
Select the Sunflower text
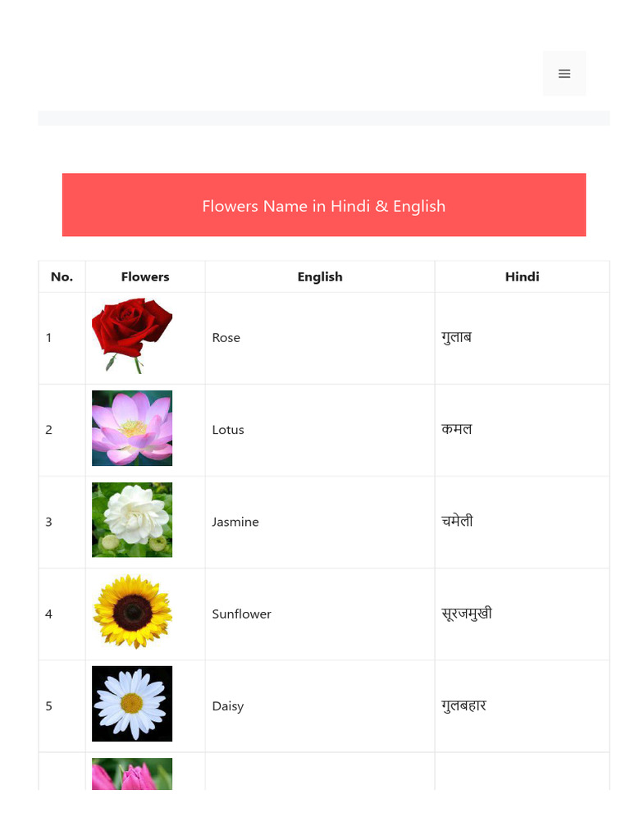click(x=242, y=614)
